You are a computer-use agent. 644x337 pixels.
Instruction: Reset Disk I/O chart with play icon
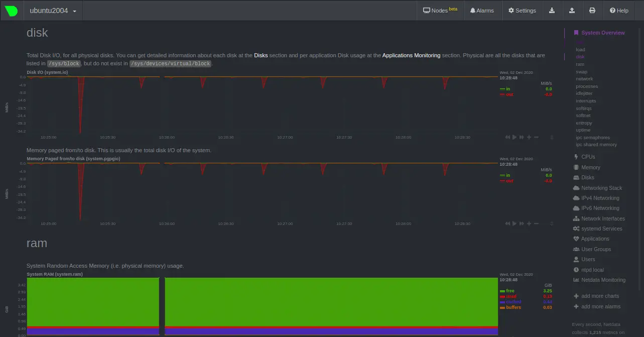pos(514,137)
